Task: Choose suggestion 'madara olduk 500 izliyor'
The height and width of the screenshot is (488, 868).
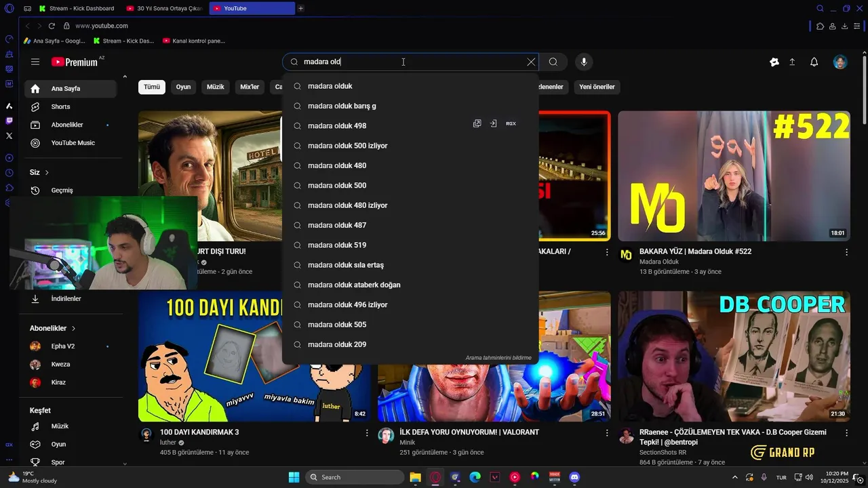Action: [x=410, y=146]
